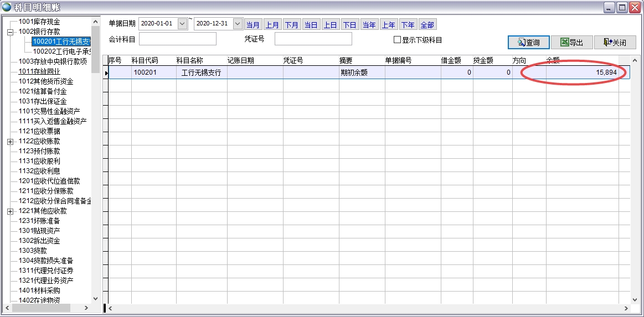This screenshot has height=317, width=644.
Task: Select 1001库存现金 account in tree
Action: click(x=39, y=22)
